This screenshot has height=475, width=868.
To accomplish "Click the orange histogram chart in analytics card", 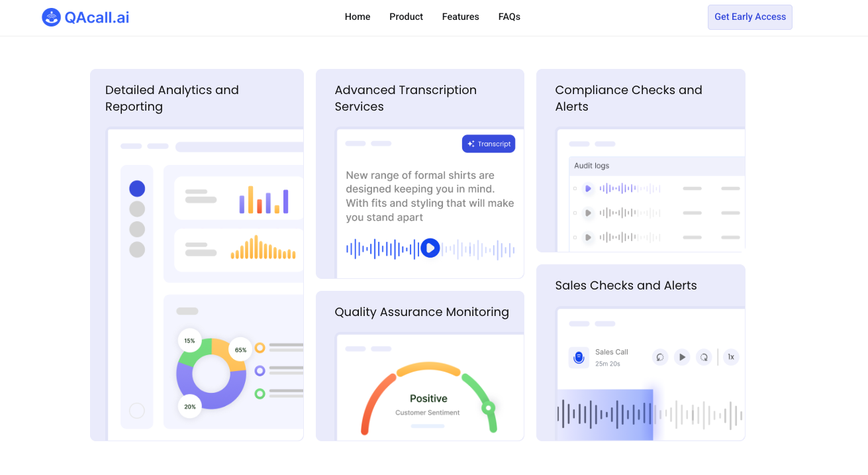I will click(x=264, y=247).
